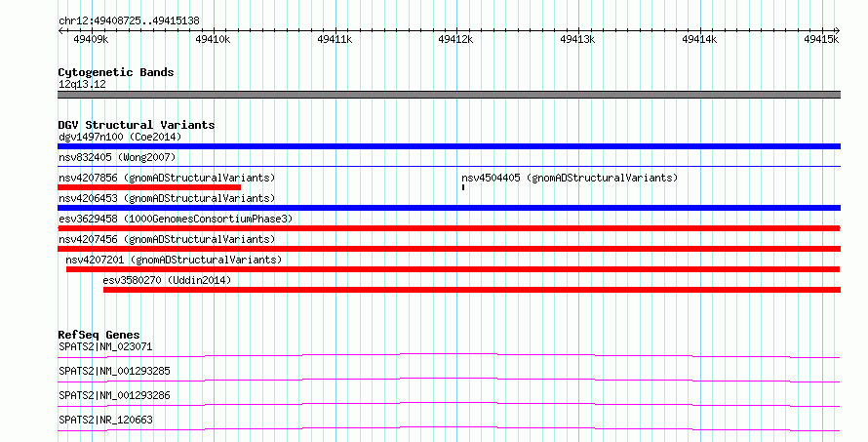Click the red nsv4207201 variant bar
The height and width of the screenshot is (442, 868).
pos(453,269)
